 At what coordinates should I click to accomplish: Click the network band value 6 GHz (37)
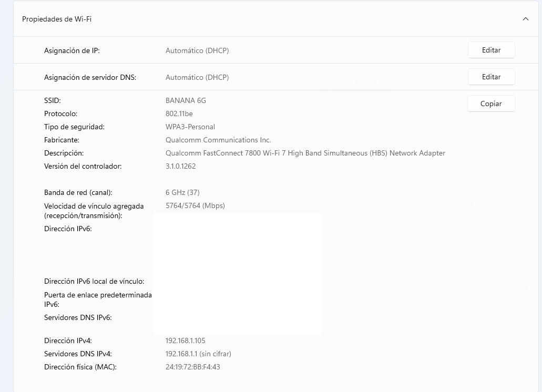click(182, 192)
